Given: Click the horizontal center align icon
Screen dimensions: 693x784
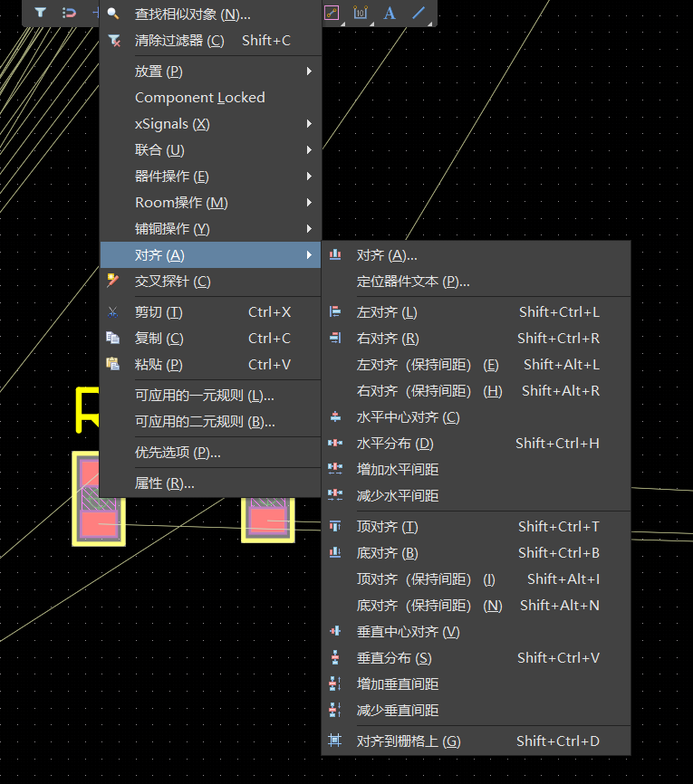Looking at the screenshot, I should click(x=335, y=416).
